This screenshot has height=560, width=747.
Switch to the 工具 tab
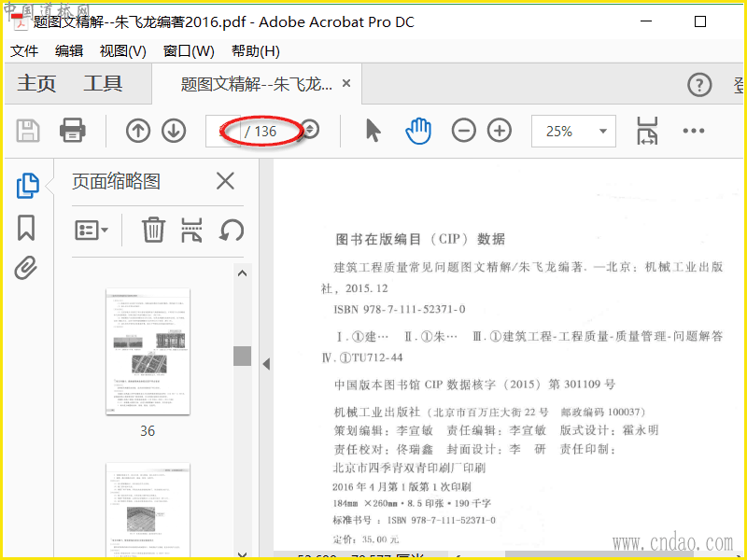click(103, 84)
